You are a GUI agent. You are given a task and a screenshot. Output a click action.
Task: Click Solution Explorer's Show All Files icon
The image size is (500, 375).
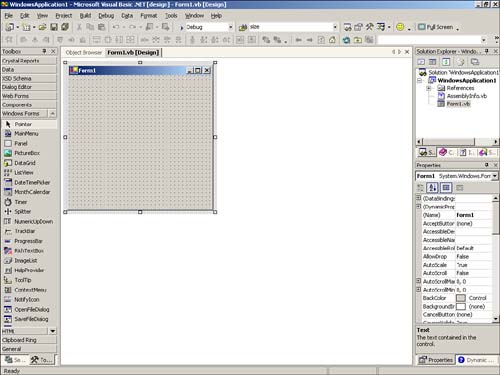pos(461,62)
